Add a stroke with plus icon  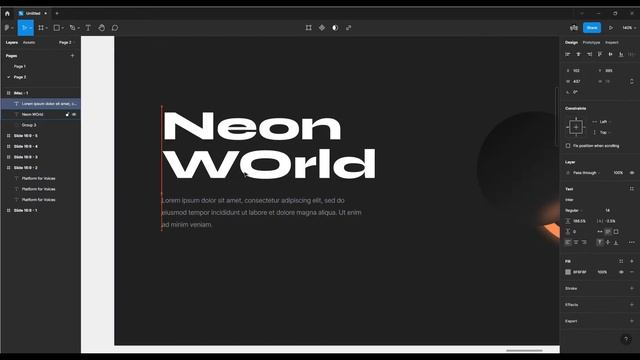632,289
